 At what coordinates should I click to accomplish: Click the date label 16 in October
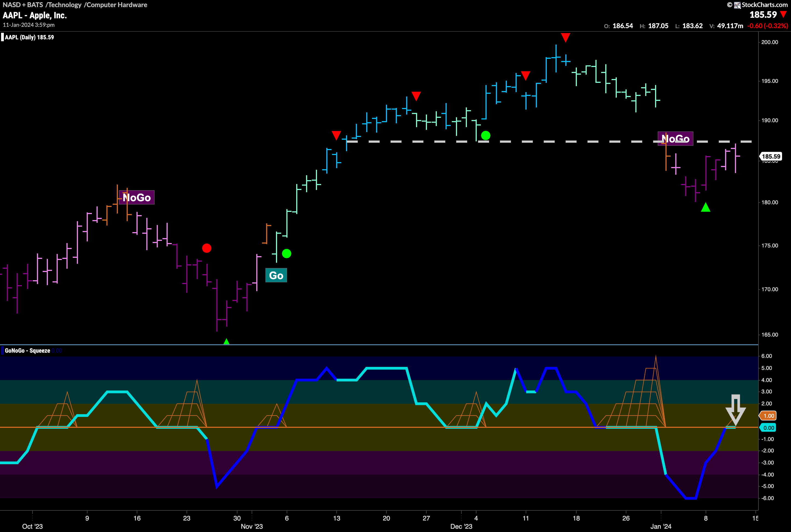click(137, 518)
